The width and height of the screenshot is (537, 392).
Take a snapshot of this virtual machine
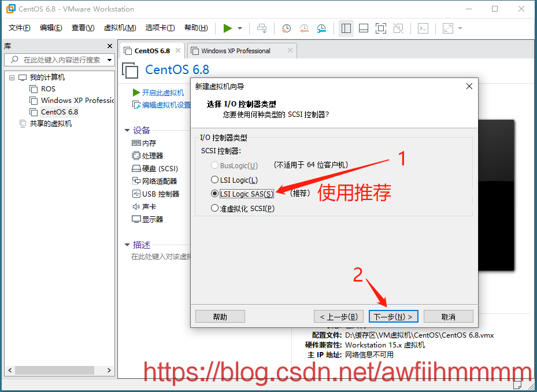pyautogui.click(x=286, y=28)
